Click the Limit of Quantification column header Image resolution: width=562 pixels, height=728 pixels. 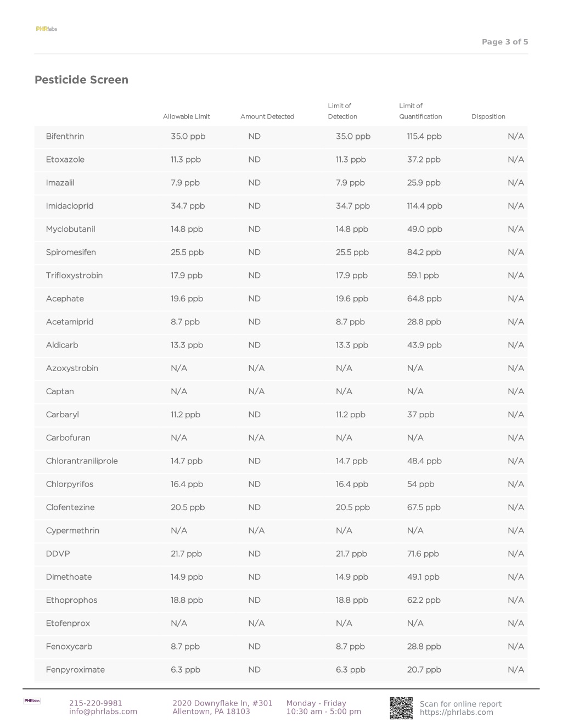tap(420, 111)
